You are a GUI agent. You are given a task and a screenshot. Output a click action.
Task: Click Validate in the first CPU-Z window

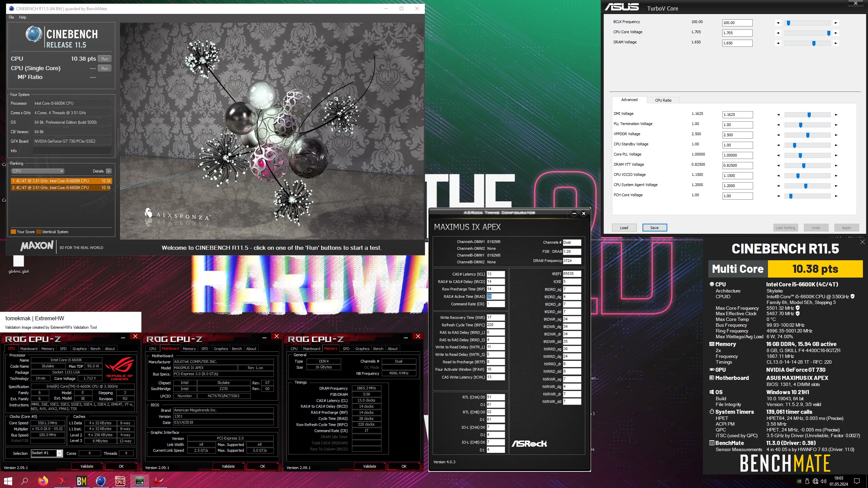87,467
